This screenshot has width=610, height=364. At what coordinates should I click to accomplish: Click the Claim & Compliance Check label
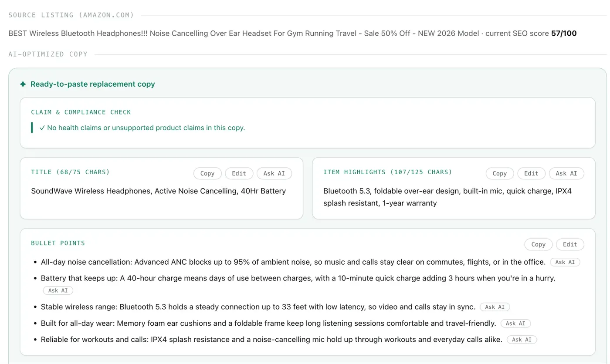point(81,112)
